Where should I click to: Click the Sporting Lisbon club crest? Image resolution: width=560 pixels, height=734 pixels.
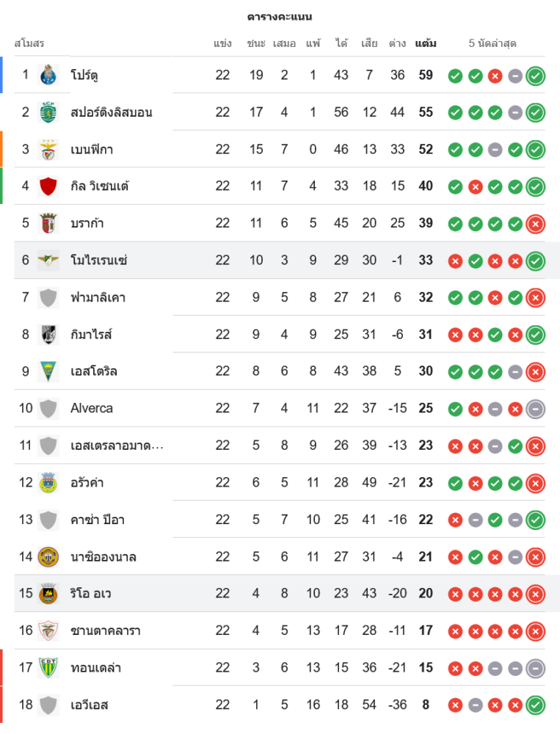pyautogui.click(x=48, y=112)
